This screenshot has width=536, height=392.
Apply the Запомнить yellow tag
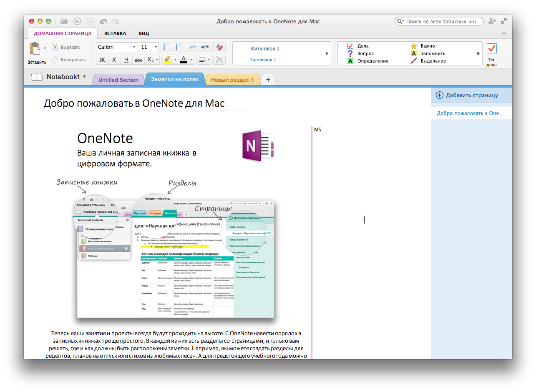(428, 53)
